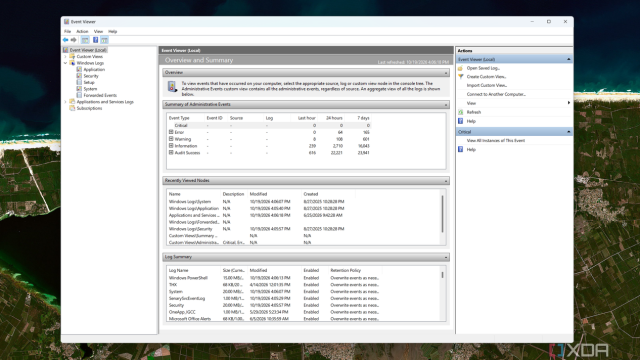This screenshot has width=640, height=360.
Task: Click the Event ID column header
Action: [x=214, y=118]
